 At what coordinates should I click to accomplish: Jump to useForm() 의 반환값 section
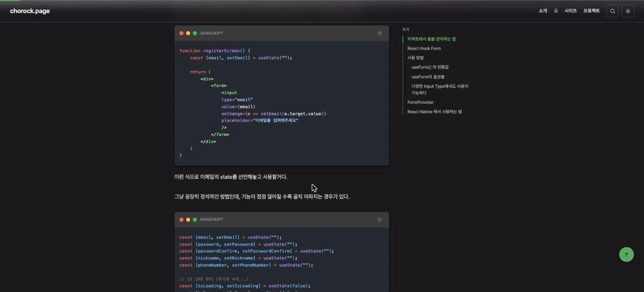click(430, 67)
